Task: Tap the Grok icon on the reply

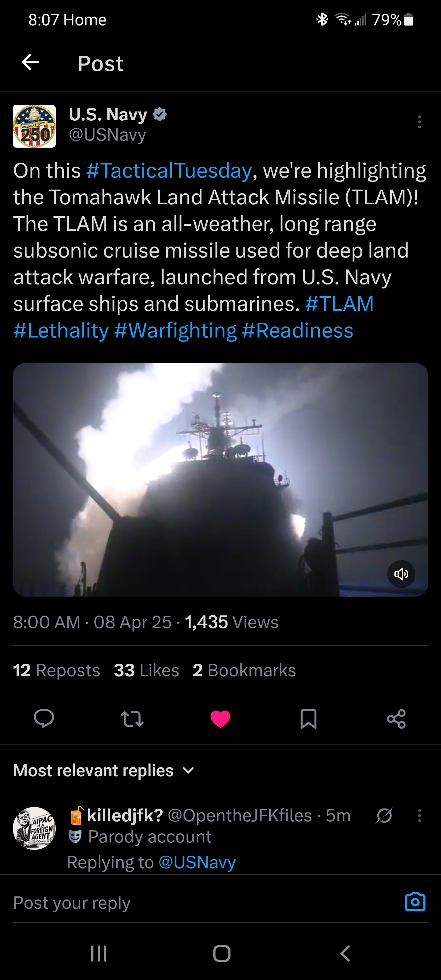Action: (x=384, y=815)
